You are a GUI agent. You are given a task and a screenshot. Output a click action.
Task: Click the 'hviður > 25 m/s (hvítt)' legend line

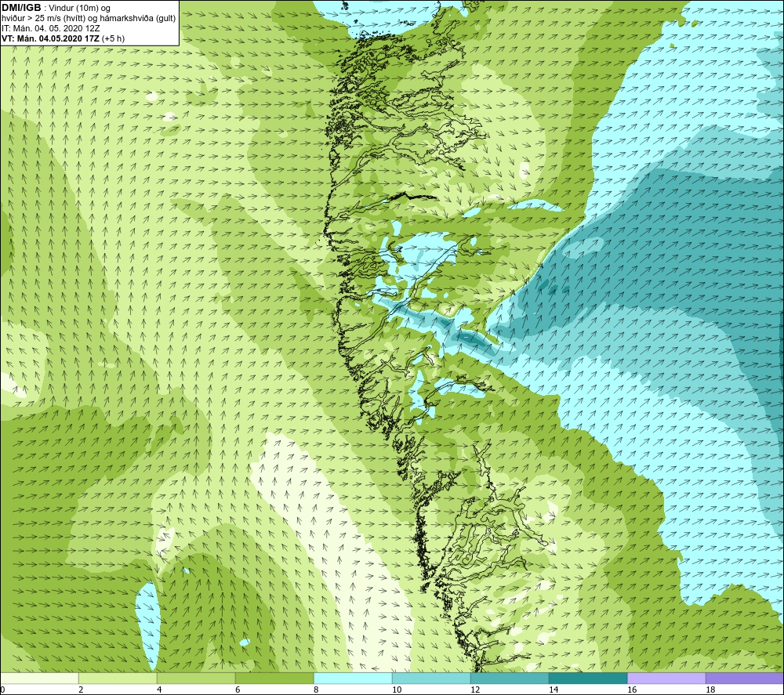click(89, 19)
